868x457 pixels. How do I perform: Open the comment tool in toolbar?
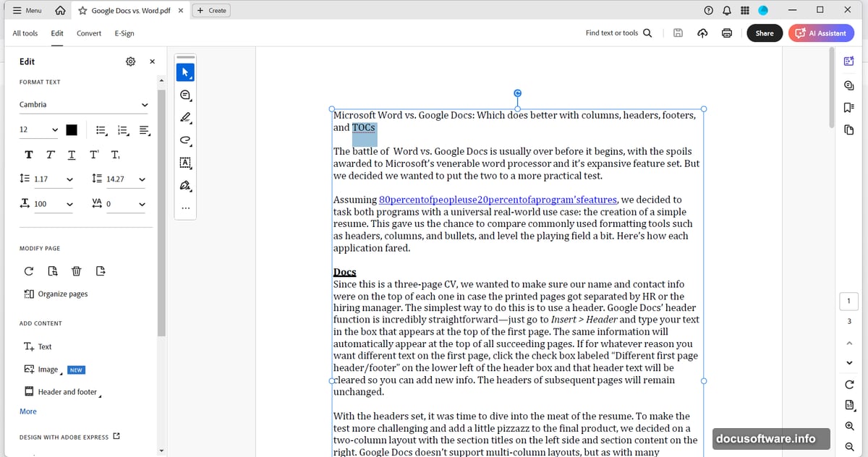click(x=185, y=95)
